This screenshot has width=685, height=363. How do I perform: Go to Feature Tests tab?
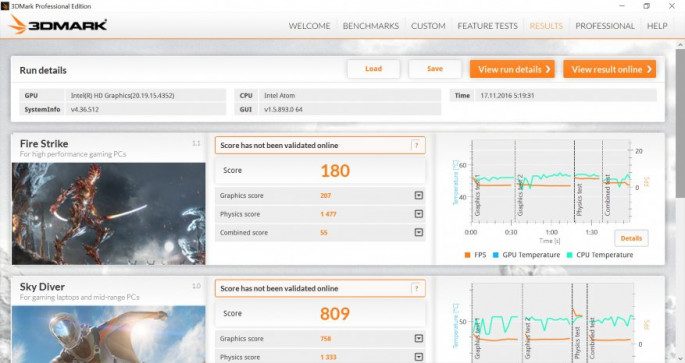coord(488,26)
